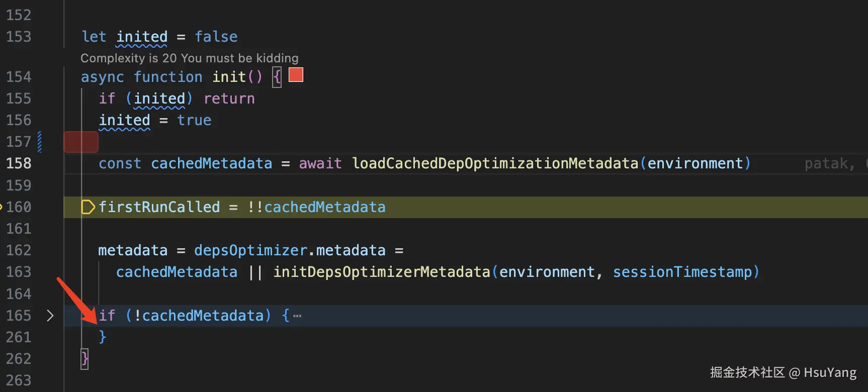868x392 pixels.
Task: Click the loadCachedDepOptimizationMetadata function call
Action: coord(495,163)
